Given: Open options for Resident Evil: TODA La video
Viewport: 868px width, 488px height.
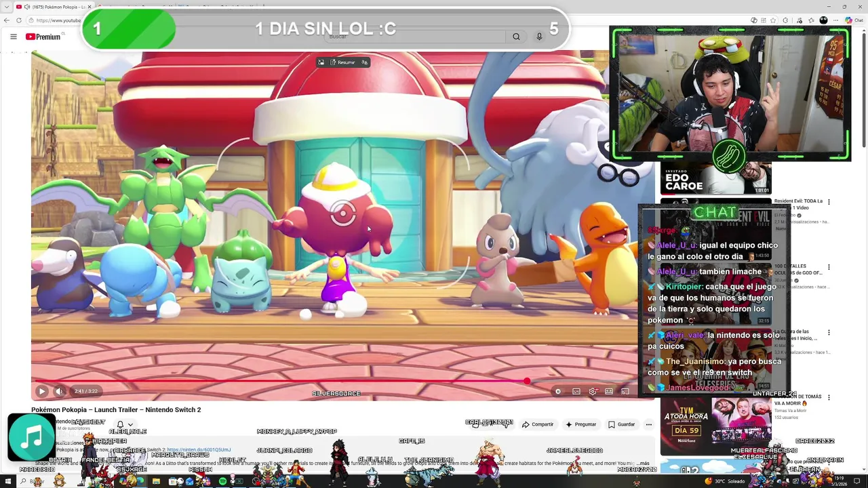Looking at the screenshot, I should 829,202.
